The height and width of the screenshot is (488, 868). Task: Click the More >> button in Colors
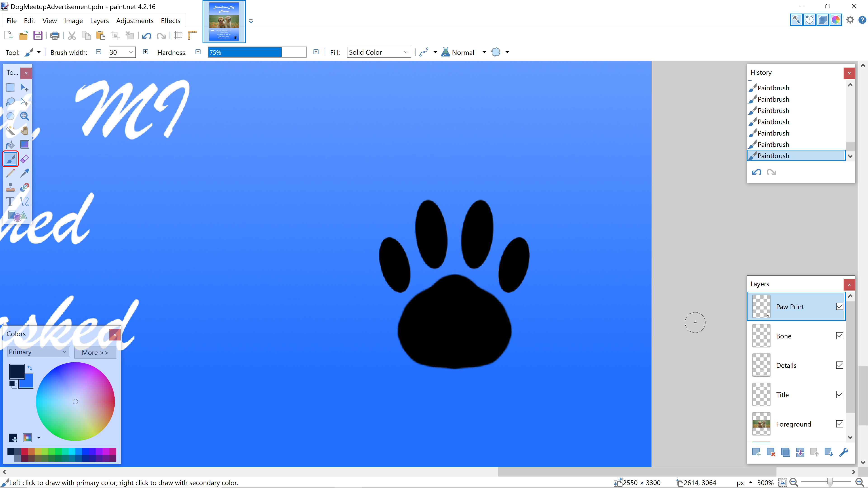(x=95, y=352)
